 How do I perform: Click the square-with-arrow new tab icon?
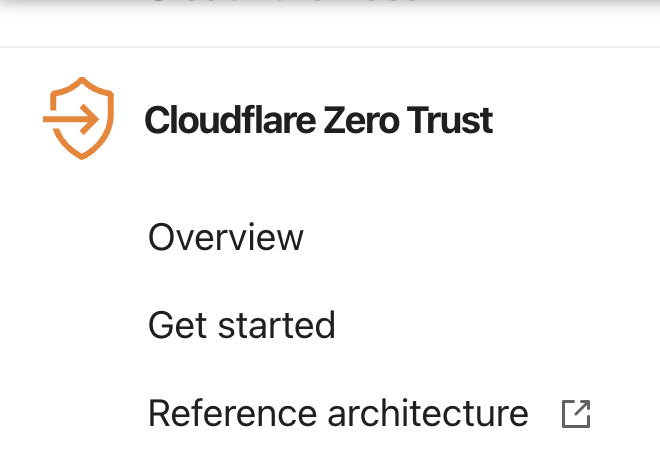tap(576, 414)
